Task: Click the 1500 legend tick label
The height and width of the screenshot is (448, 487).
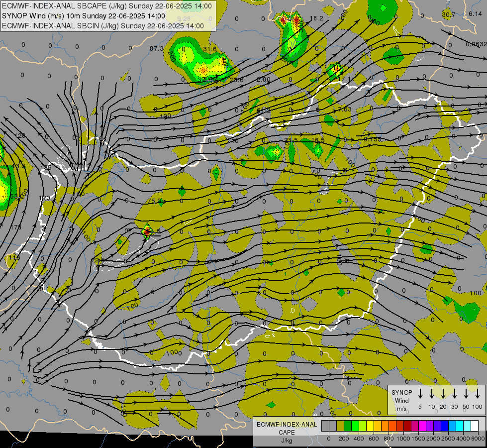Action: [x=418, y=439]
